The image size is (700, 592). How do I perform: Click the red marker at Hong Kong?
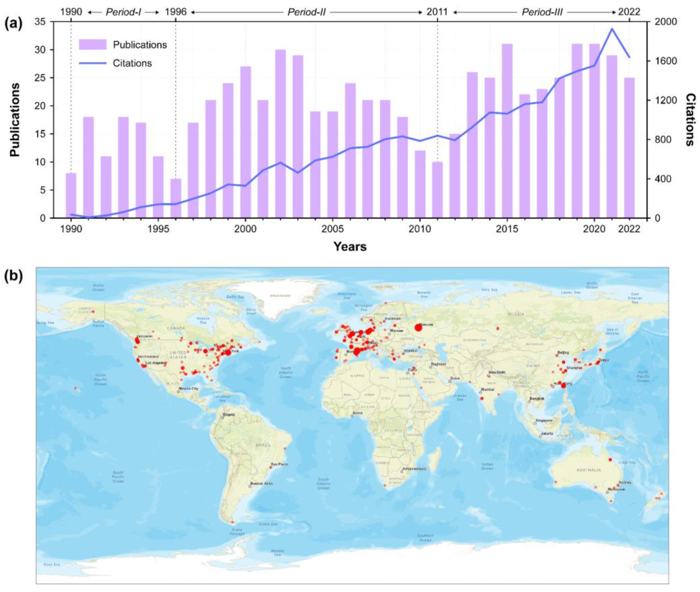pos(564,386)
